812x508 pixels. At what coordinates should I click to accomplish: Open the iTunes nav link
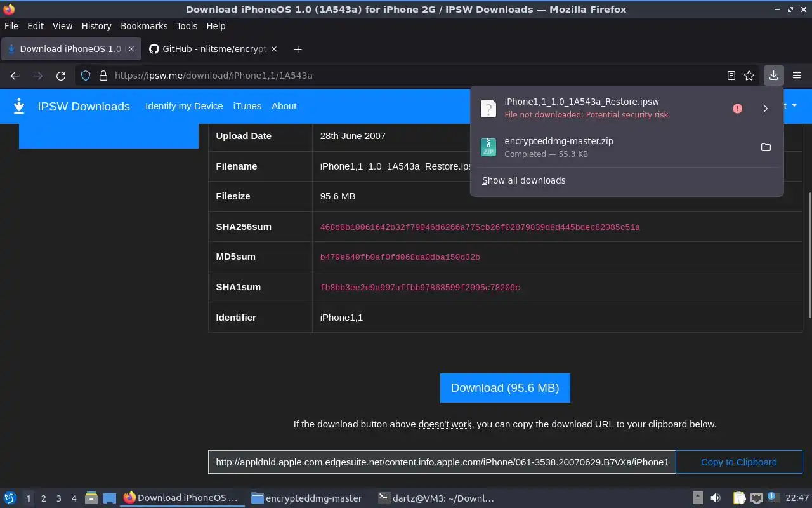click(x=247, y=106)
